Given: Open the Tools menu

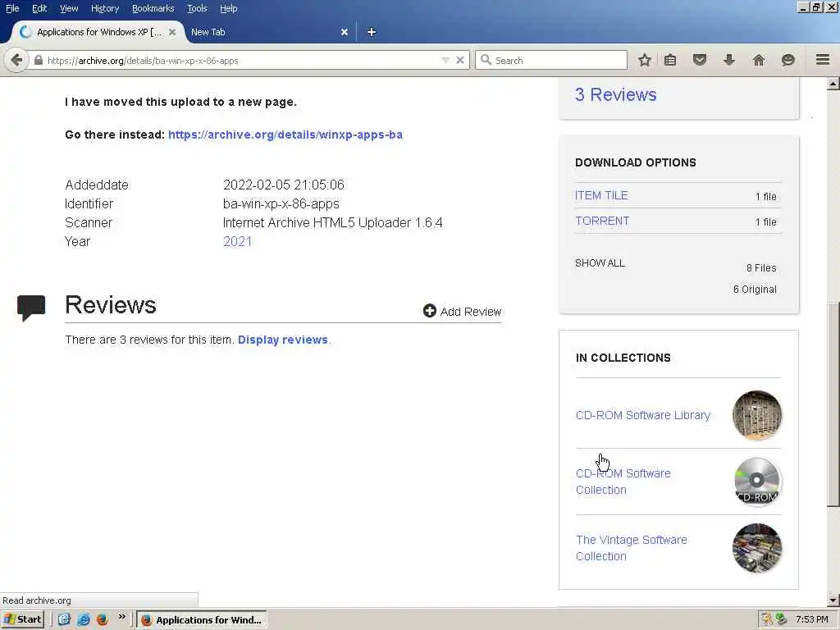Looking at the screenshot, I should [x=197, y=8].
